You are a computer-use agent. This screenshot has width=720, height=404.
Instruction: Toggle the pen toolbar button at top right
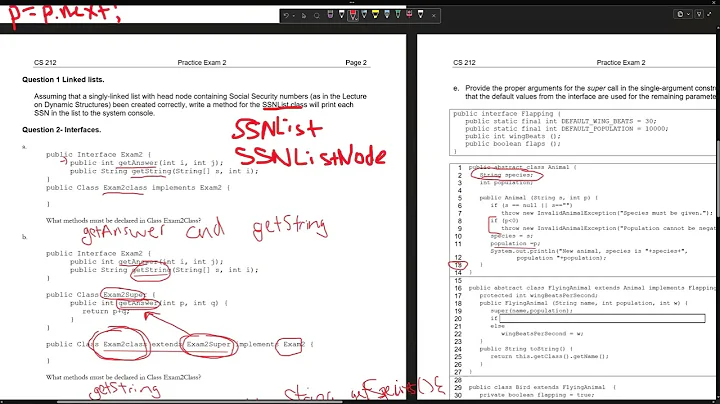(x=699, y=14)
